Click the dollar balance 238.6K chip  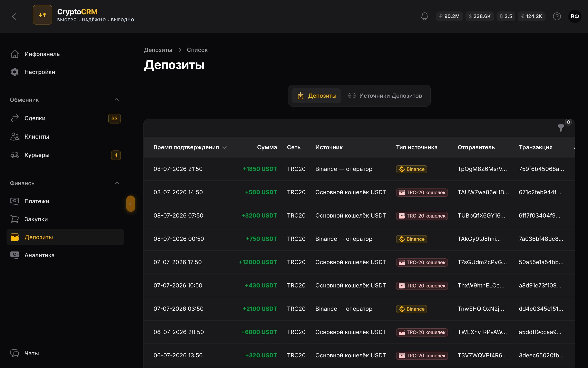point(480,16)
